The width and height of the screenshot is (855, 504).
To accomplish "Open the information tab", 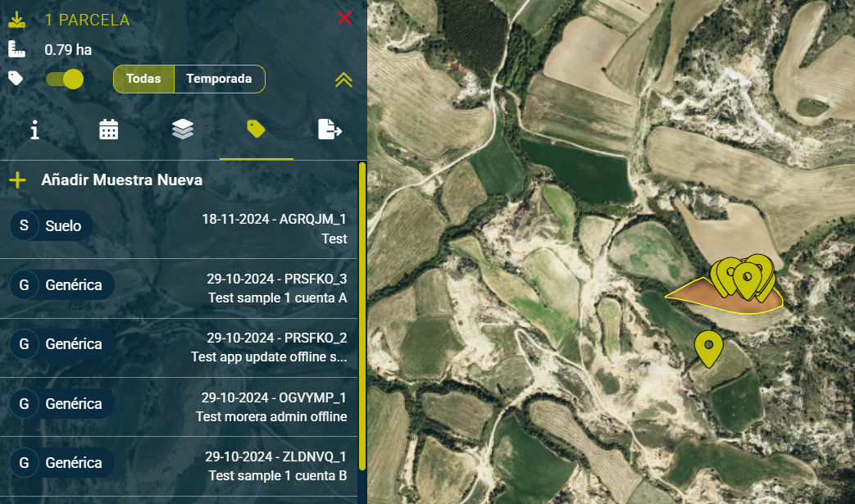I will point(35,130).
